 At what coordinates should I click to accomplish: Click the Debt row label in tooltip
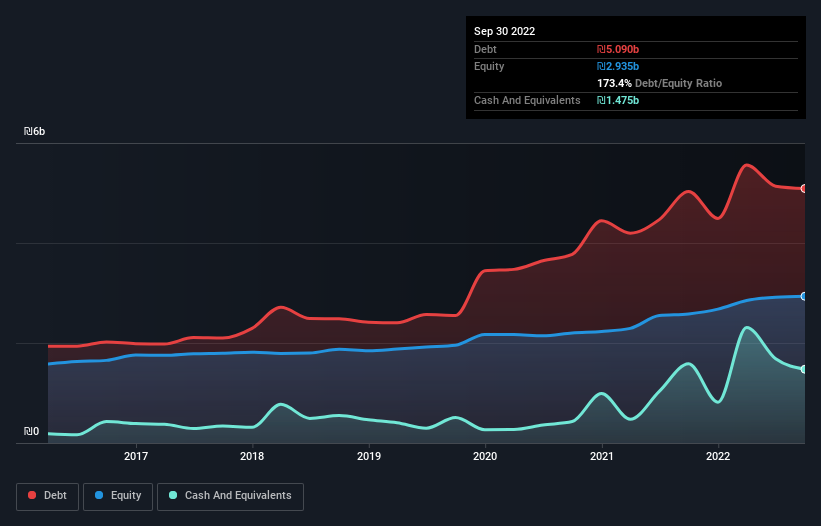tap(485, 49)
